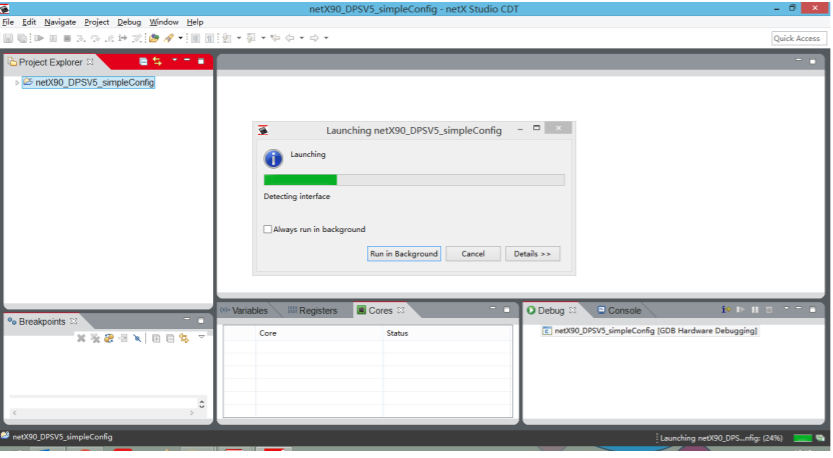
Task: Click the green launching progress bar
Action: click(414, 180)
